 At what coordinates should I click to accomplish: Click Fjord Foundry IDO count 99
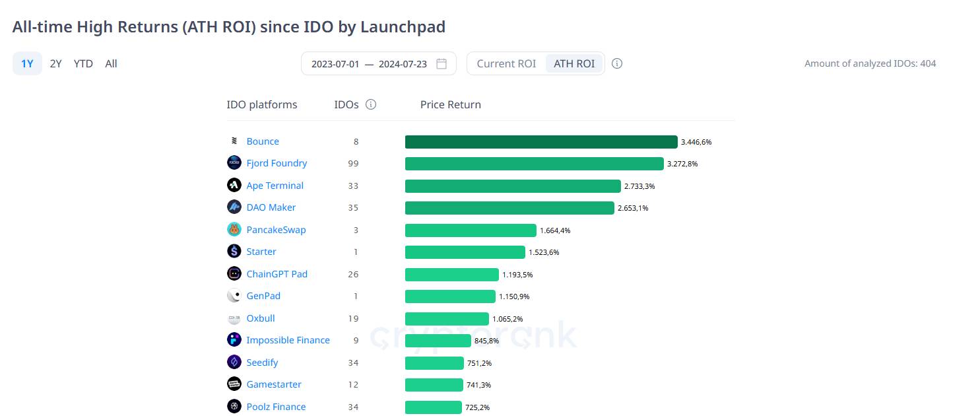click(353, 163)
